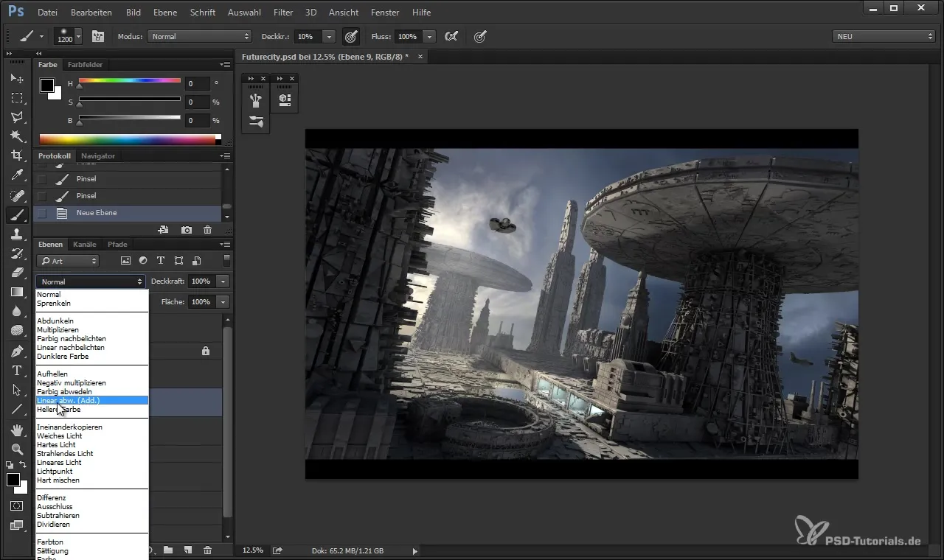Create a new layer group folder

point(168,550)
